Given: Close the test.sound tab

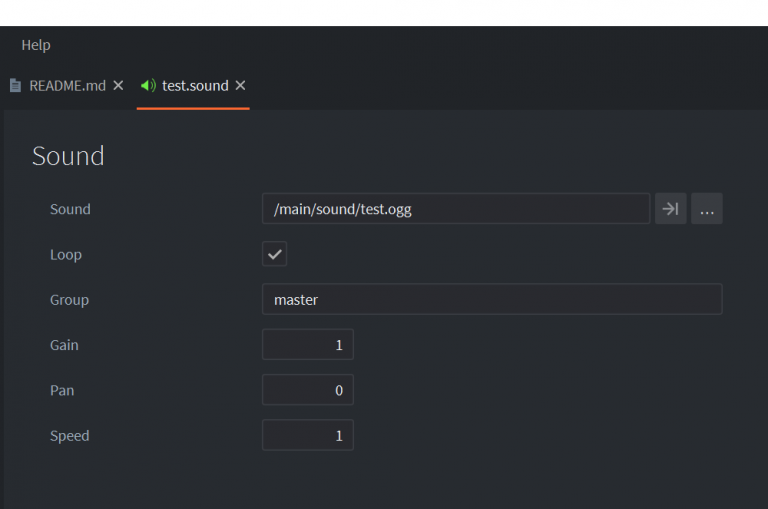Looking at the screenshot, I should pos(240,86).
